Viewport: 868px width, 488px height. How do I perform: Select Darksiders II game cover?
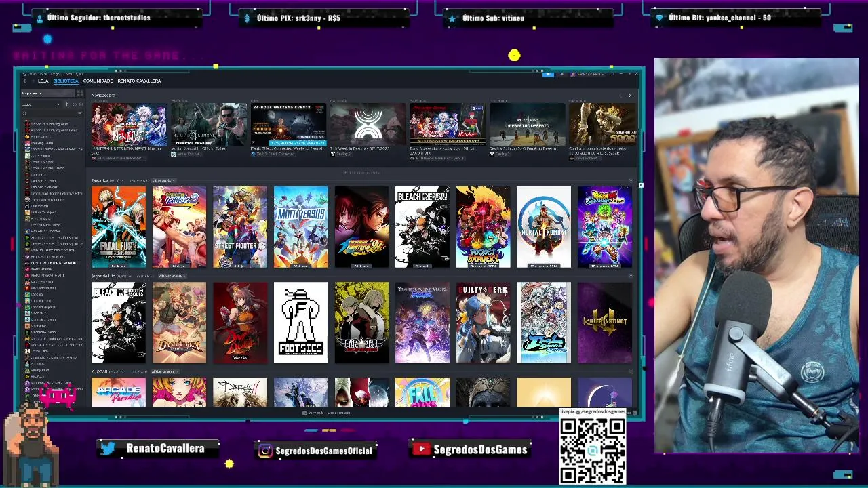[x=240, y=392]
